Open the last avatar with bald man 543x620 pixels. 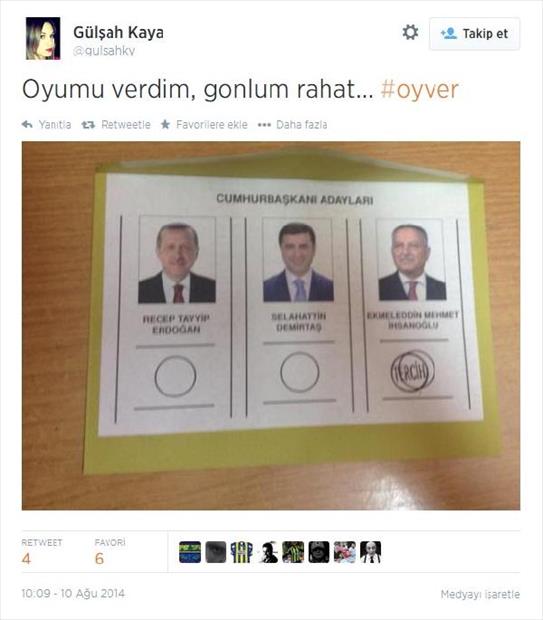point(371,552)
